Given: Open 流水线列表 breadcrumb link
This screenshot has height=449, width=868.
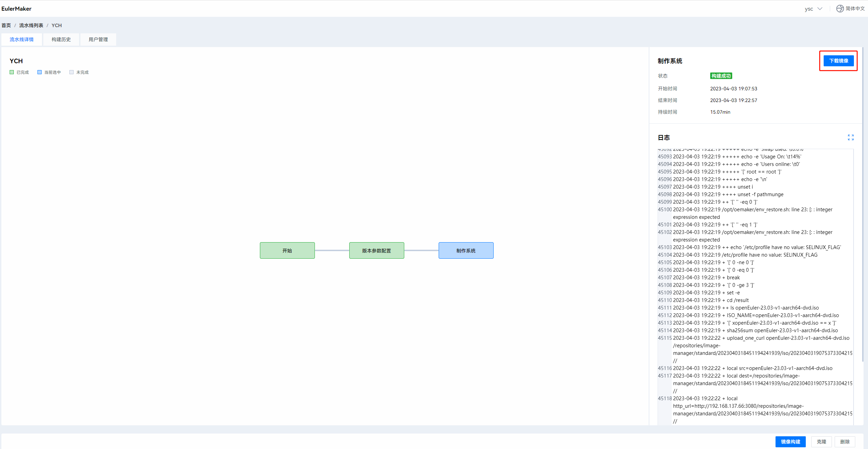Looking at the screenshot, I should 31,25.
